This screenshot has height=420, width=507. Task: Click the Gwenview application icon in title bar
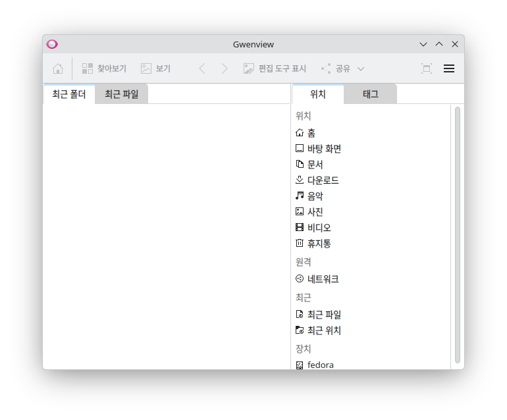(52, 44)
